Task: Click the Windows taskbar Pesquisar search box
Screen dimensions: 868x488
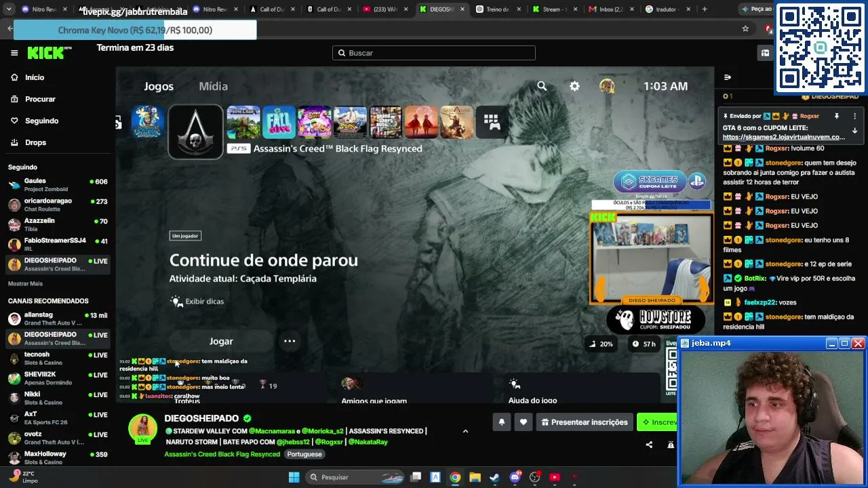Action: click(x=355, y=477)
